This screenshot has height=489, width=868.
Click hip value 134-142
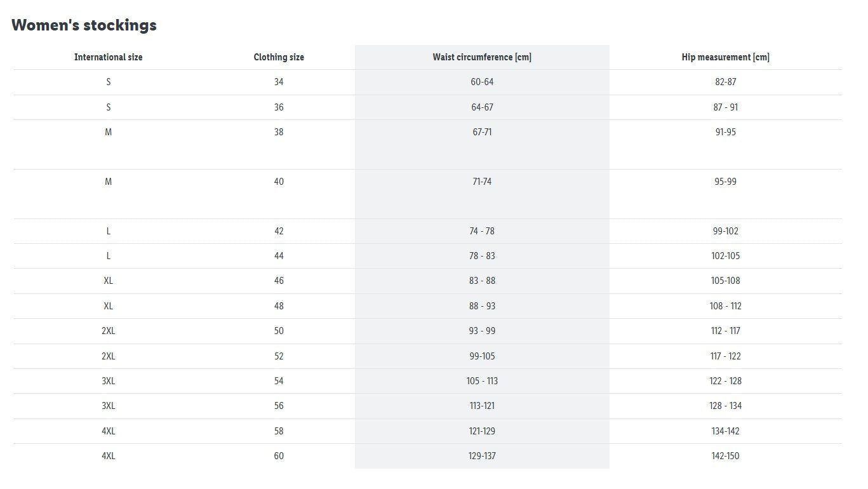[x=725, y=431]
